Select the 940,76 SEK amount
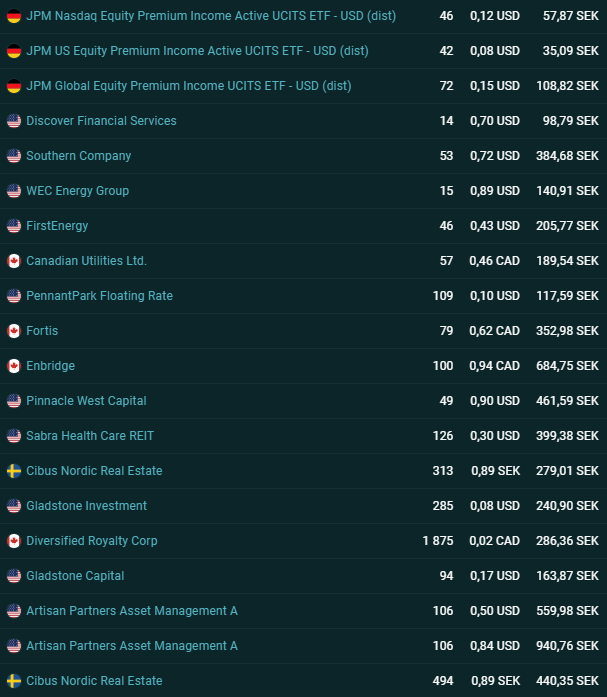 pyautogui.click(x=567, y=646)
